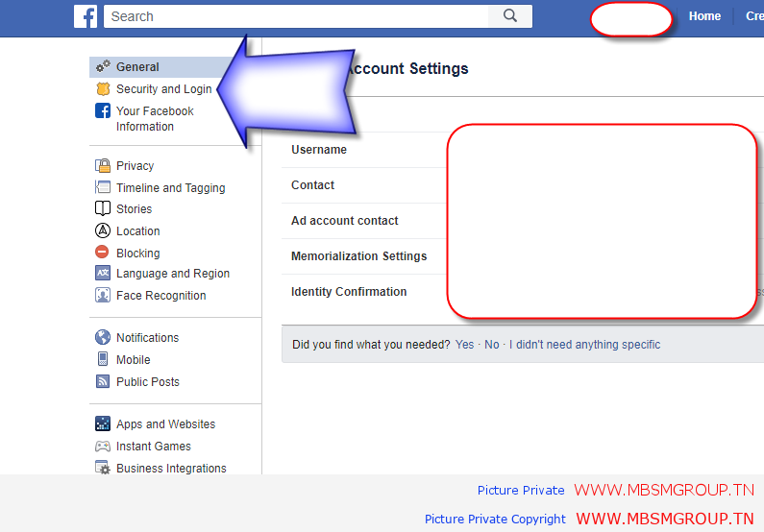Open Mobile settings
Screen dimensions: 764x532
point(133,360)
